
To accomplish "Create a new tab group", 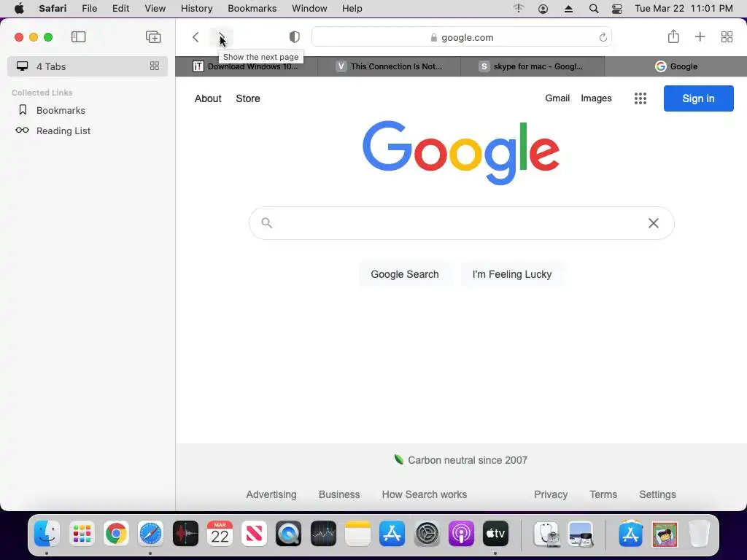I will point(153,37).
